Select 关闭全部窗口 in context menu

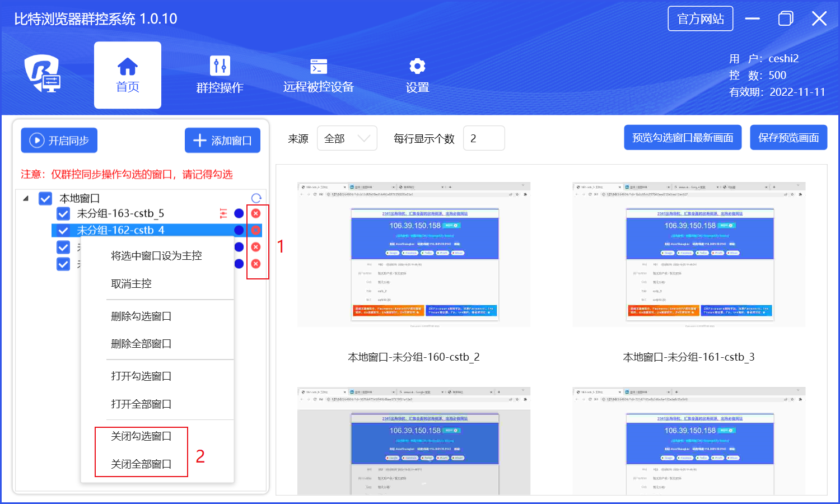click(x=141, y=464)
